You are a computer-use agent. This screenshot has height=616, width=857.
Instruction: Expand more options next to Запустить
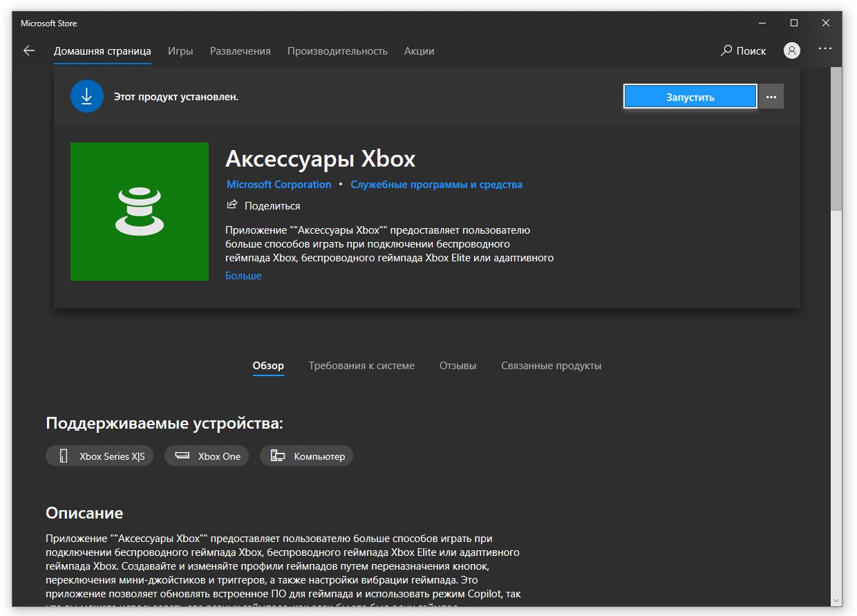point(771,97)
